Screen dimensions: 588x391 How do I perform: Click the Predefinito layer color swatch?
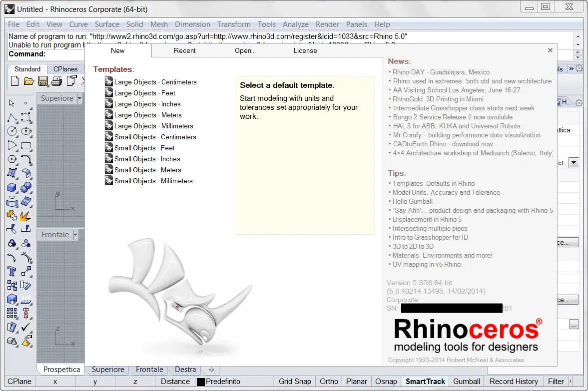(x=201, y=382)
